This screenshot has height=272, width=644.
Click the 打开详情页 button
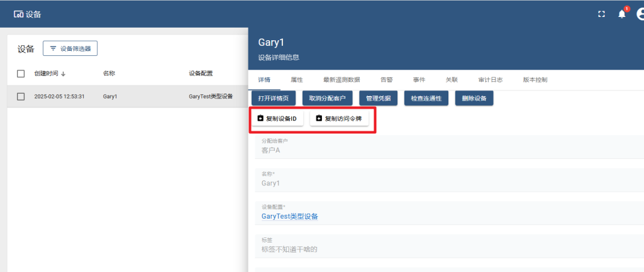click(274, 99)
